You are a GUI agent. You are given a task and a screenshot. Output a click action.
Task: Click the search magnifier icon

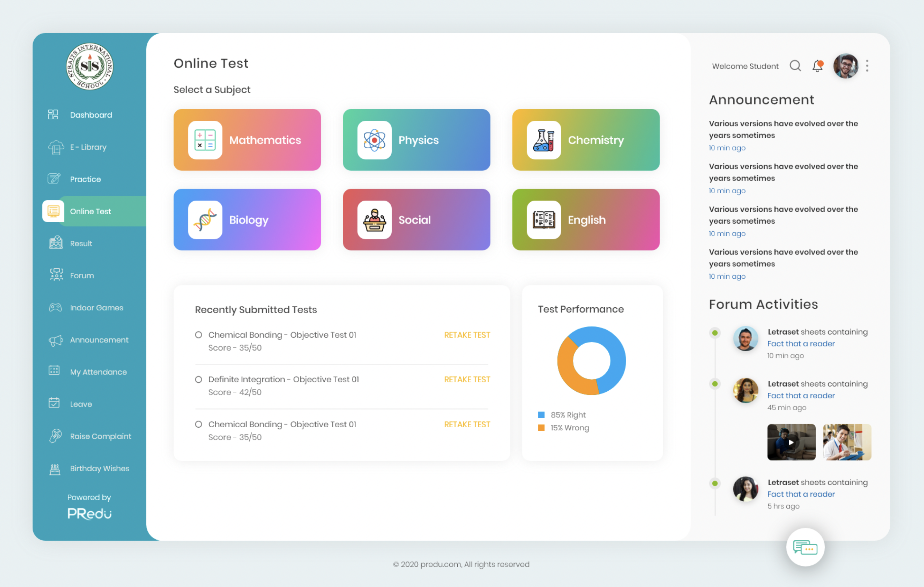click(x=795, y=66)
